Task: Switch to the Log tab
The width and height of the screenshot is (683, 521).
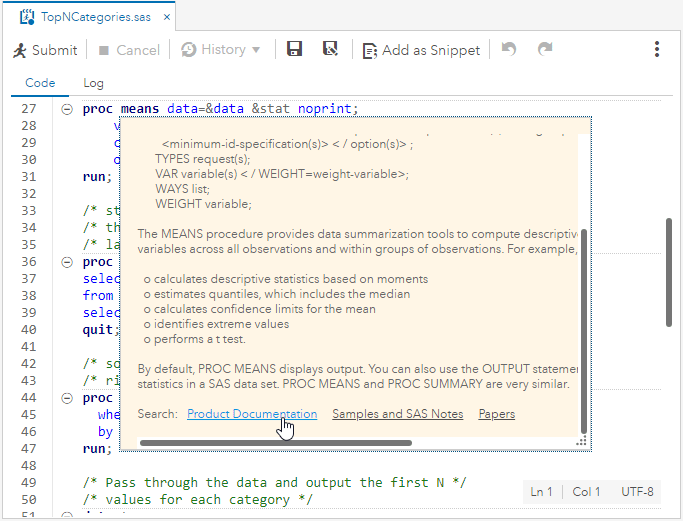Action: [93, 83]
